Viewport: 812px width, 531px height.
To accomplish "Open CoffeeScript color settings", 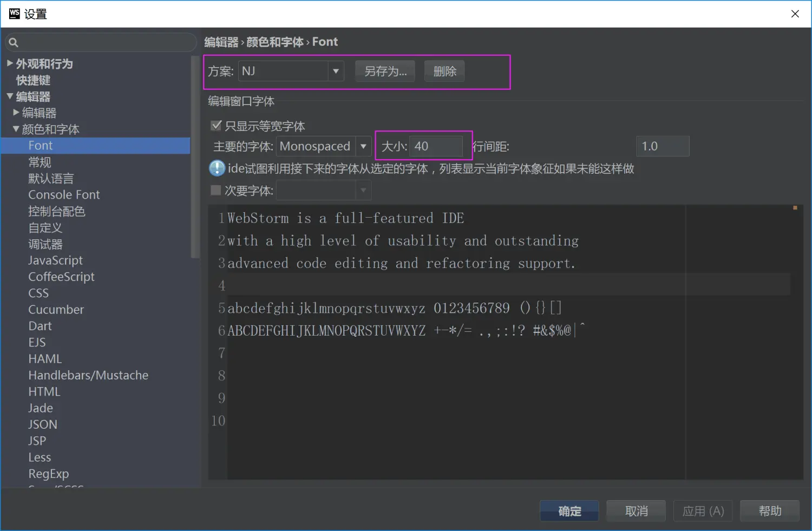I will [61, 277].
